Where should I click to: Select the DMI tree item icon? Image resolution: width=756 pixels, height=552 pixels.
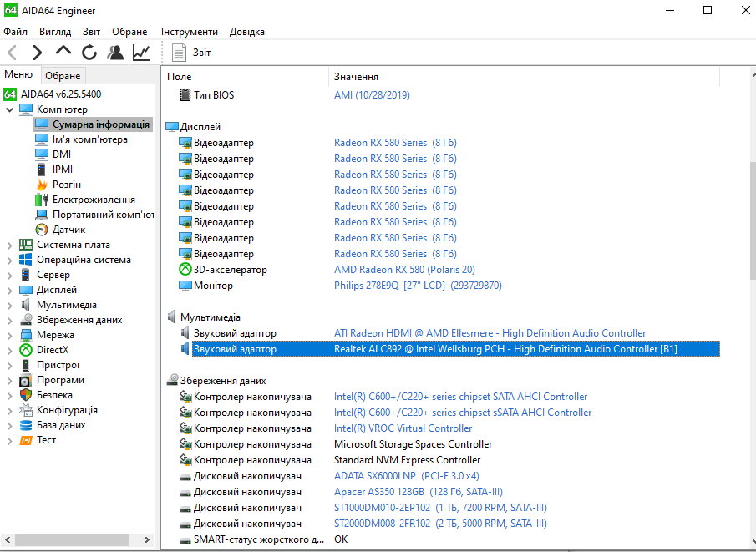[x=42, y=154]
